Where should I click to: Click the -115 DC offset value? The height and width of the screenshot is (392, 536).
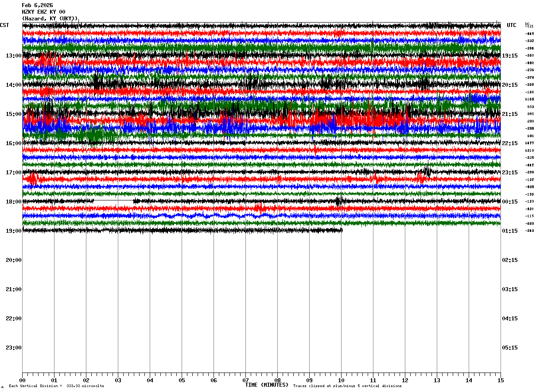(x=529, y=216)
